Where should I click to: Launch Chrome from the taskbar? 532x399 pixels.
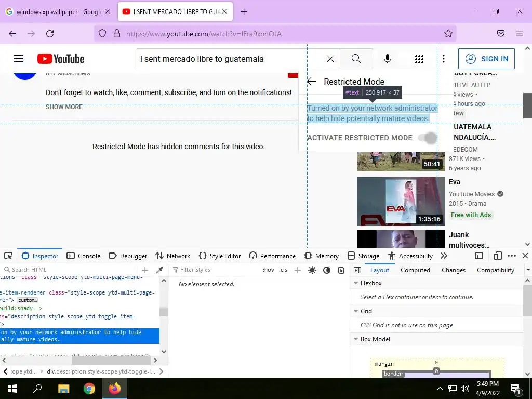point(89,389)
